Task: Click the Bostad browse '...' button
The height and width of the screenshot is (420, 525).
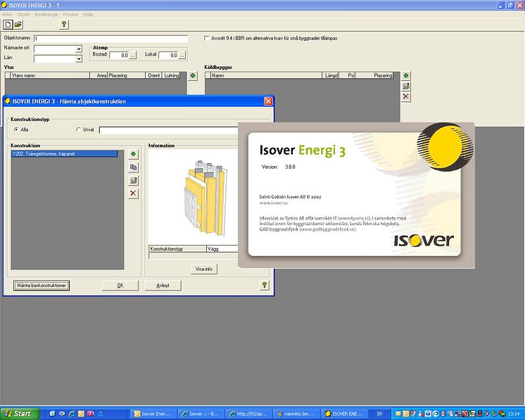Action: (x=133, y=55)
